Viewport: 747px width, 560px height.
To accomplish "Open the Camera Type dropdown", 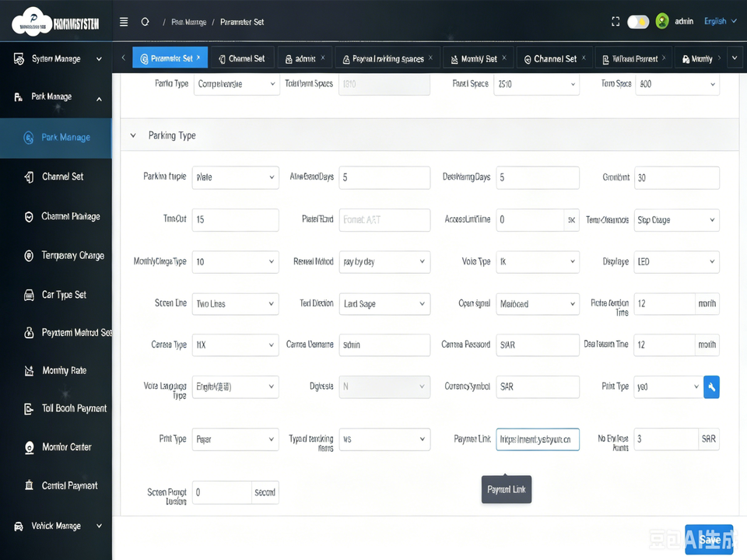I will click(235, 345).
